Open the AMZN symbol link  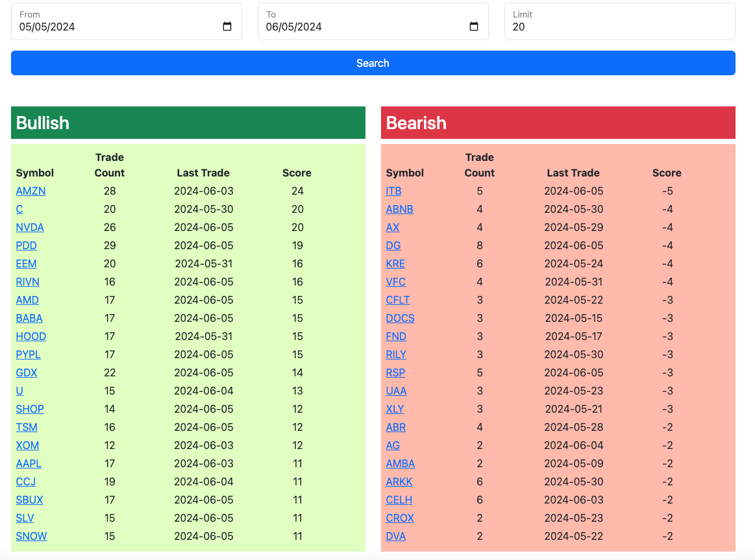tap(31, 191)
